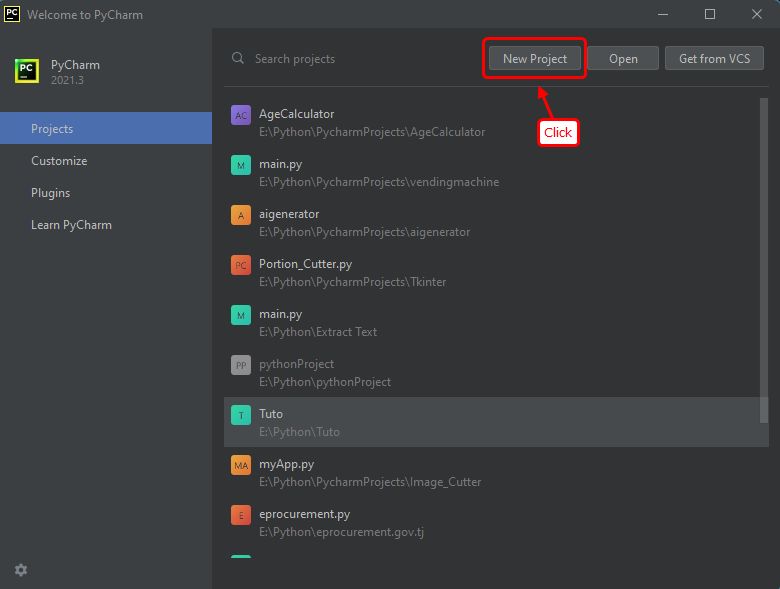The image size is (780, 589).
Task: Click the eprocurement.py E icon
Action: pyautogui.click(x=241, y=515)
